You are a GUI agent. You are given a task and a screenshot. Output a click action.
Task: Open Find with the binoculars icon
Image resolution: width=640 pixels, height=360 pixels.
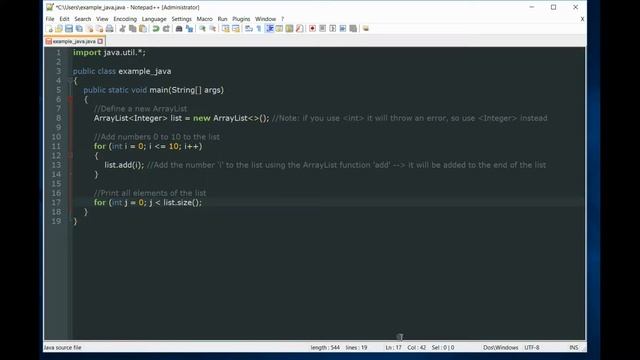[x=179, y=29]
